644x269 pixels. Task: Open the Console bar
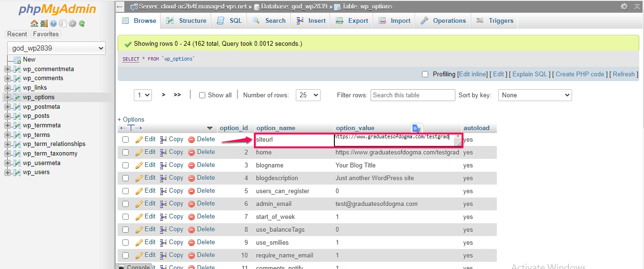click(135, 267)
